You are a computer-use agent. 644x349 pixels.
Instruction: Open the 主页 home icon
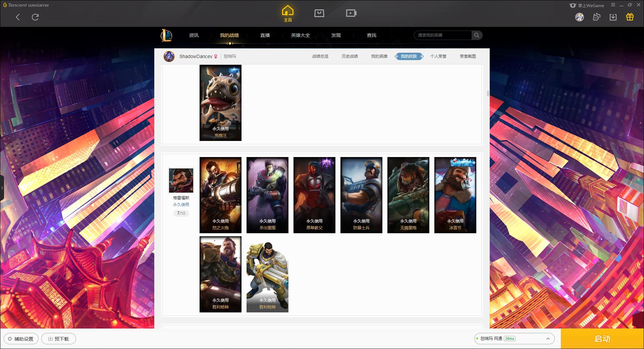click(288, 14)
